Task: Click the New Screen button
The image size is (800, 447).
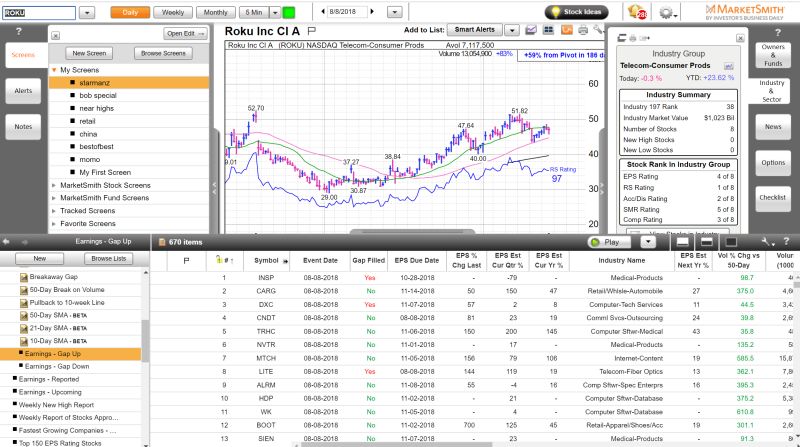Action: coord(89,53)
